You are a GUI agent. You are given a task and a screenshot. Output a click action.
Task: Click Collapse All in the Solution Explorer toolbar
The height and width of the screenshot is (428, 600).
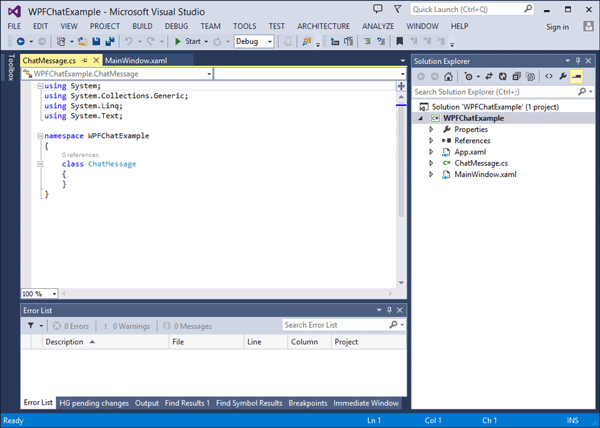tap(517, 76)
